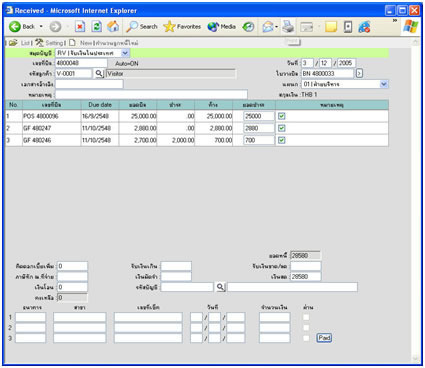Open the Search toolbar button

click(142, 26)
